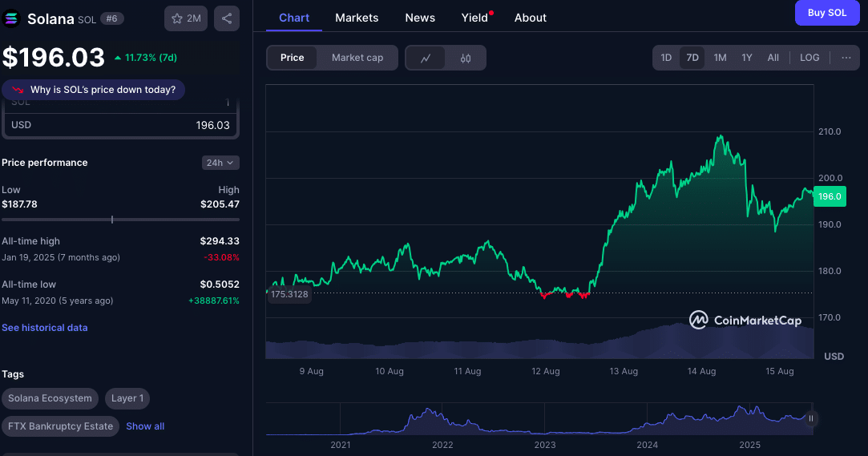The height and width of the screenshot is (456, 868).
Task: Click the Solana Ecosystem tag
Action: (50, 398)
